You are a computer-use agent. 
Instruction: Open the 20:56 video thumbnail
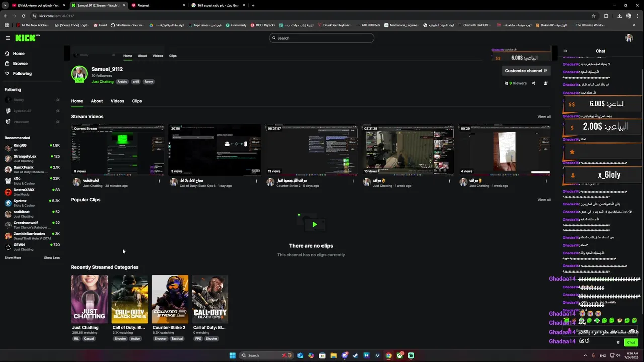point(214,150)
